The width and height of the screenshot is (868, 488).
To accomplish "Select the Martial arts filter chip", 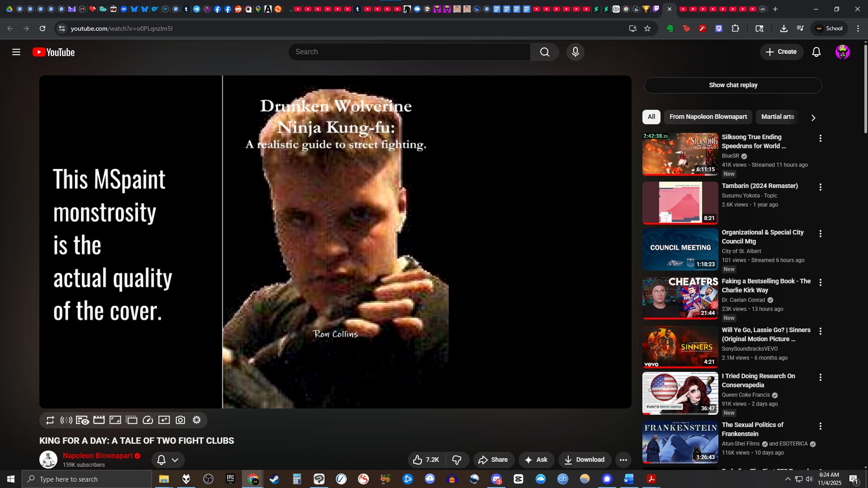I will pyautogui.click(x=777, y=117).
